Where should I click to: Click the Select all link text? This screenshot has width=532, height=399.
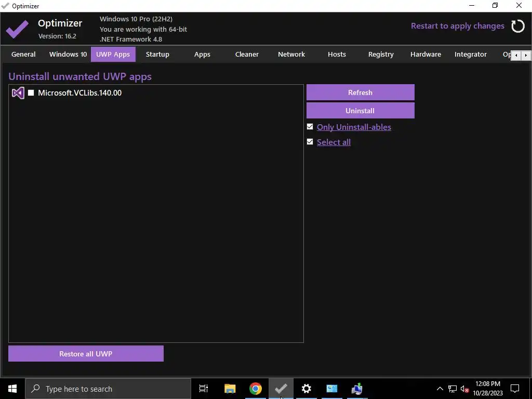tap(334, 142)
